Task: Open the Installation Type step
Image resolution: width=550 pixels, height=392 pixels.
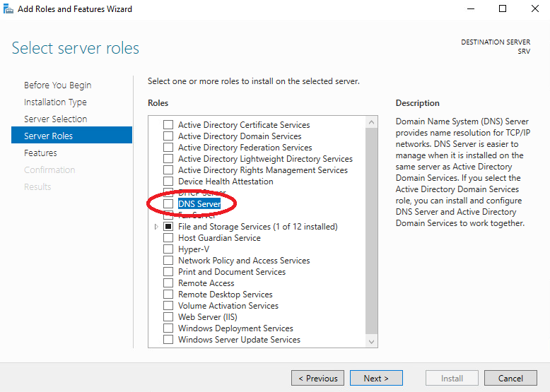Action: click(x=55, y=102)
